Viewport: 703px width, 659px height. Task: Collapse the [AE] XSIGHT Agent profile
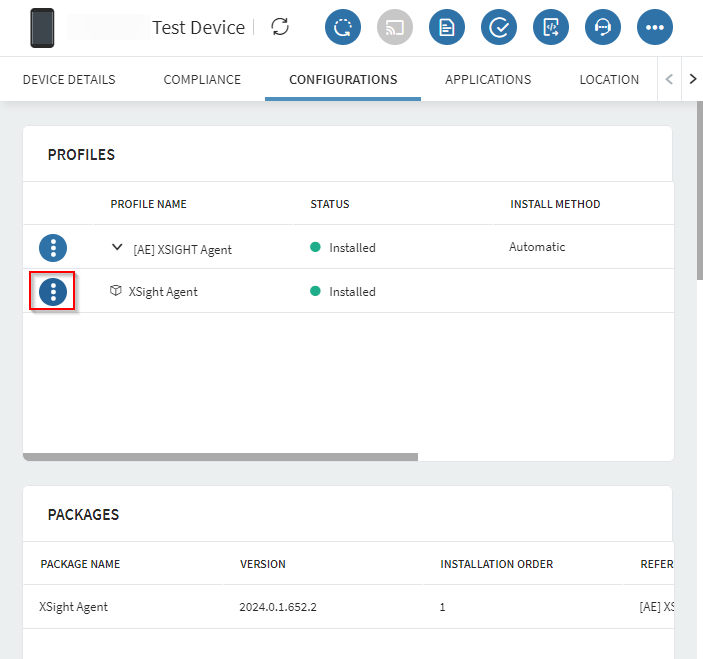coord(117,248)
